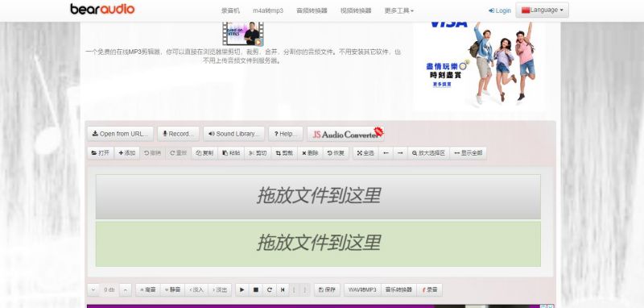This screenshot has width=644, height=308.
Task: Open the 视频转换器 nav link
Action: (x=356, y=10)
